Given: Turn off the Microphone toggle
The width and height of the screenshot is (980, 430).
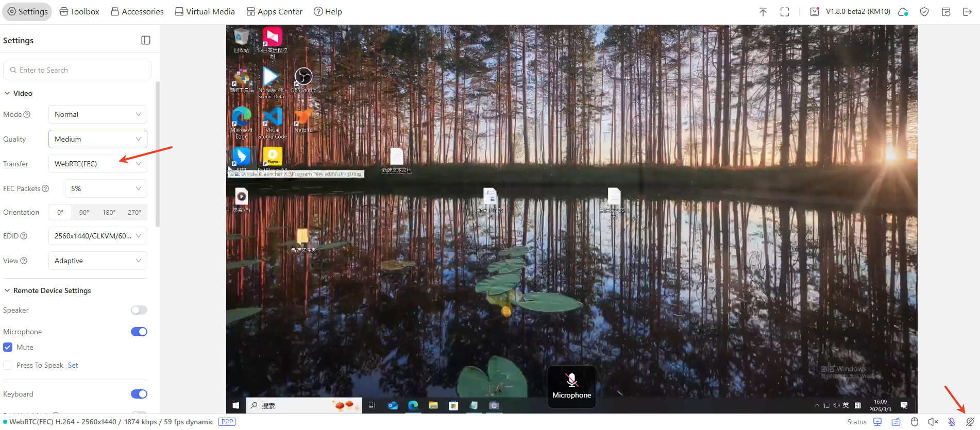Looking at the screenshot, I should point(139,332).
